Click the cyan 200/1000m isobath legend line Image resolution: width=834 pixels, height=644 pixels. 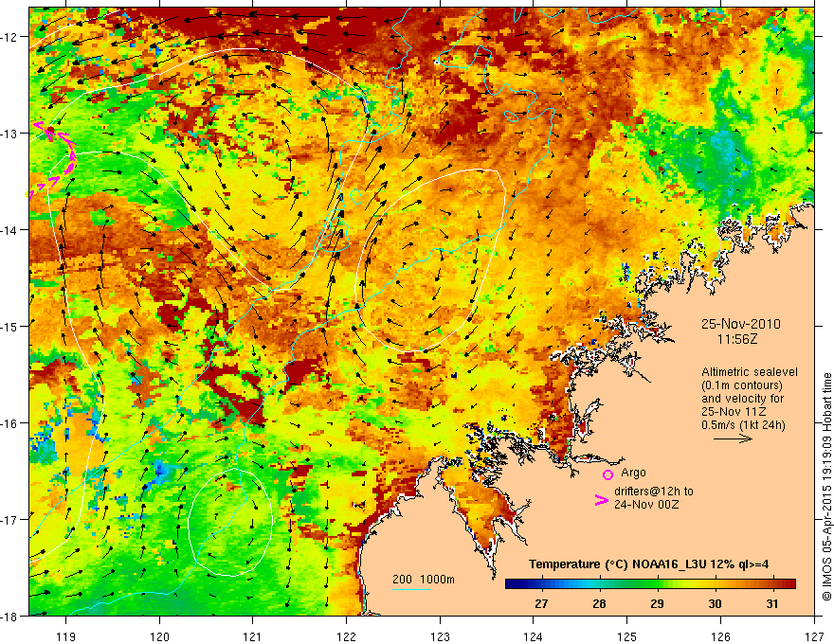411,589
